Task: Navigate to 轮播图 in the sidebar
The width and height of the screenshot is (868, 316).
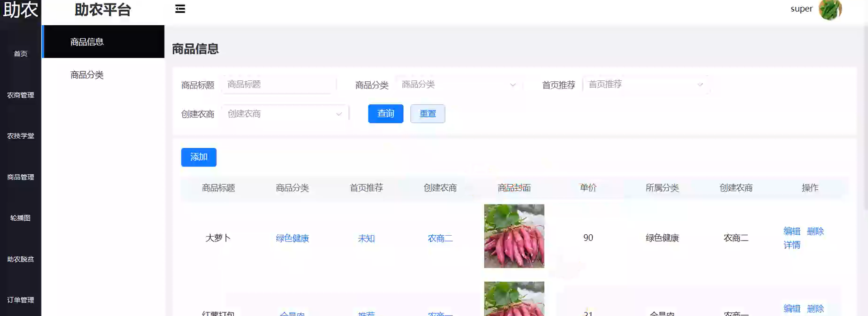Action: [20, 218]
